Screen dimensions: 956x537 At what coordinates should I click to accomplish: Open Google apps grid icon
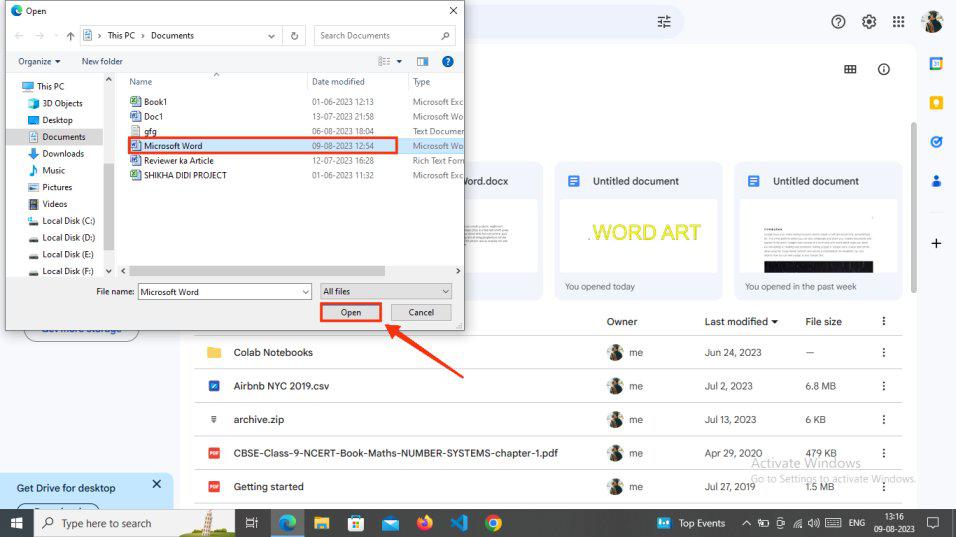[898, 22]
